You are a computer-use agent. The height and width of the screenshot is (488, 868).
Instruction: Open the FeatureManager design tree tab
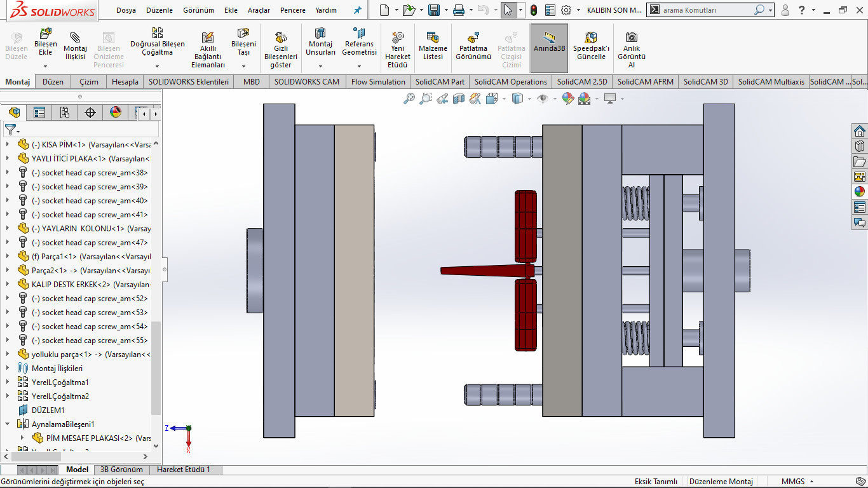14,112
